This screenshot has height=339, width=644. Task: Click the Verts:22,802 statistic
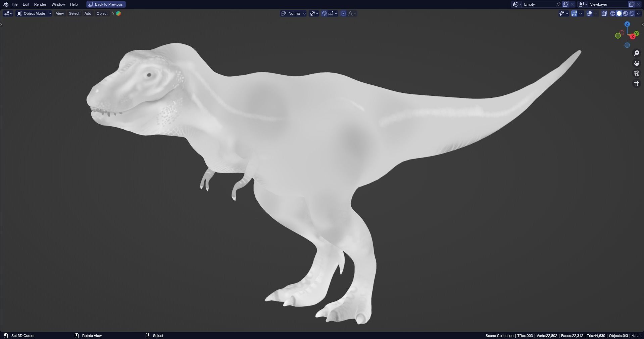pyautogui.click(x=547, y=336)
